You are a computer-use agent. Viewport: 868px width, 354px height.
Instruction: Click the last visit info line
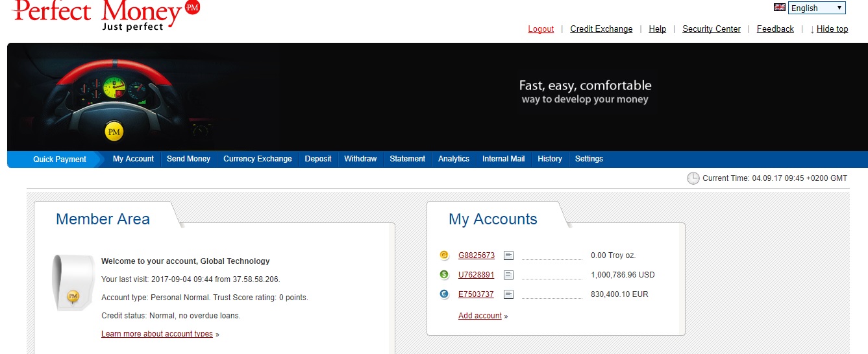pyautogui.click(x=191, y=279)
